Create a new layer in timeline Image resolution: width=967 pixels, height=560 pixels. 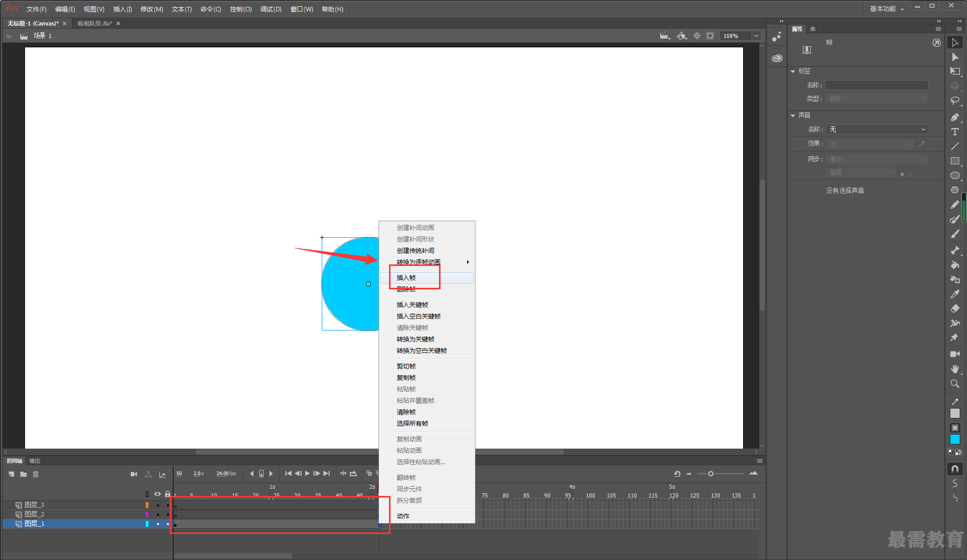(x=11, y=474)
